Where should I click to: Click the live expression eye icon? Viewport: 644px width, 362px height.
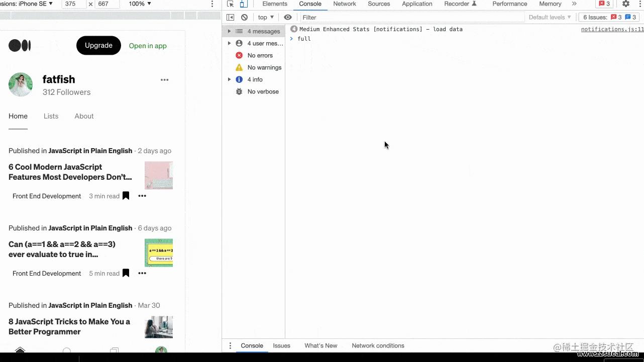point(288,17)
